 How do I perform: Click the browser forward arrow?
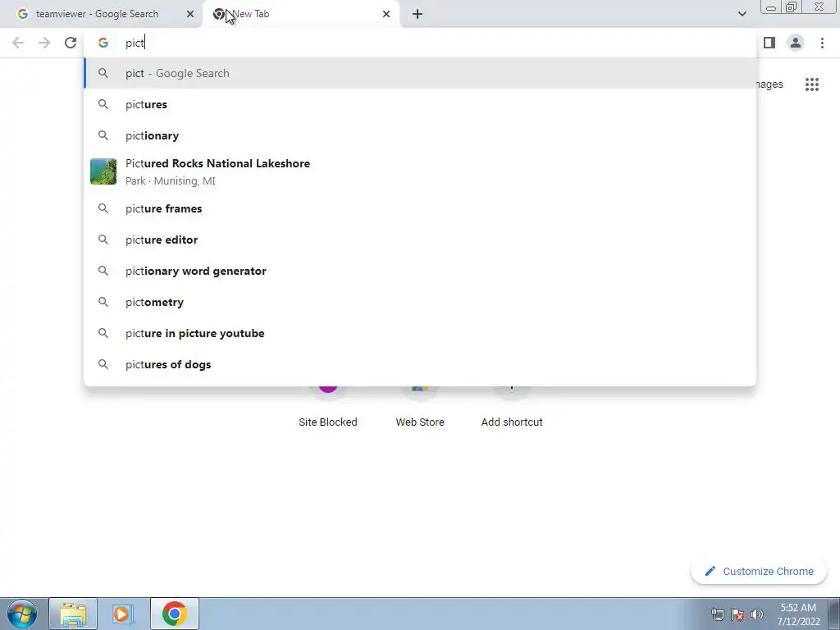click(44, 43)
